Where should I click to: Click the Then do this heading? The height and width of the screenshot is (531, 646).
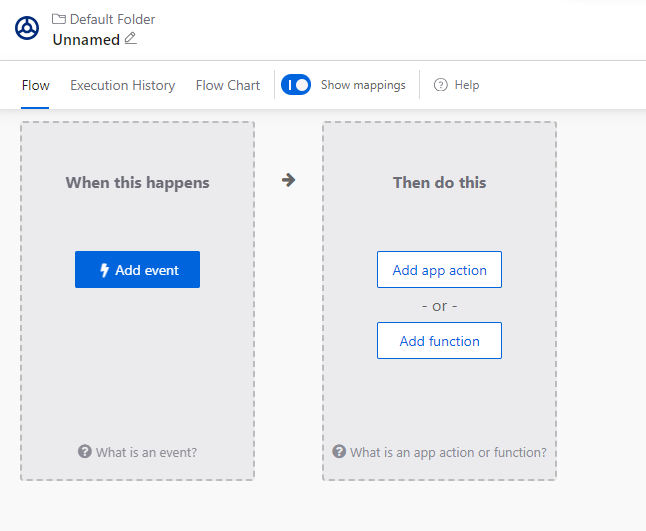point(440,182)
